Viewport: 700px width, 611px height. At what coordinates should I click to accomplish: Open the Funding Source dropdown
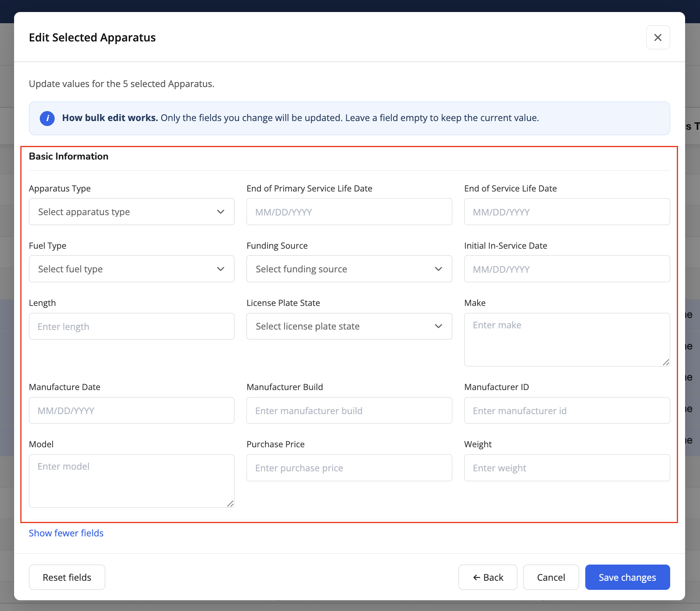click(349, 269)
